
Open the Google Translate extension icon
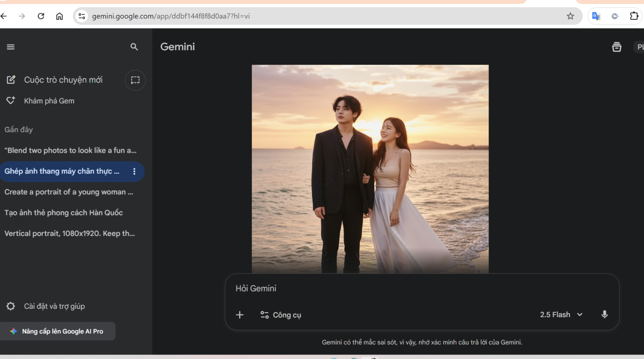point(596,16)
